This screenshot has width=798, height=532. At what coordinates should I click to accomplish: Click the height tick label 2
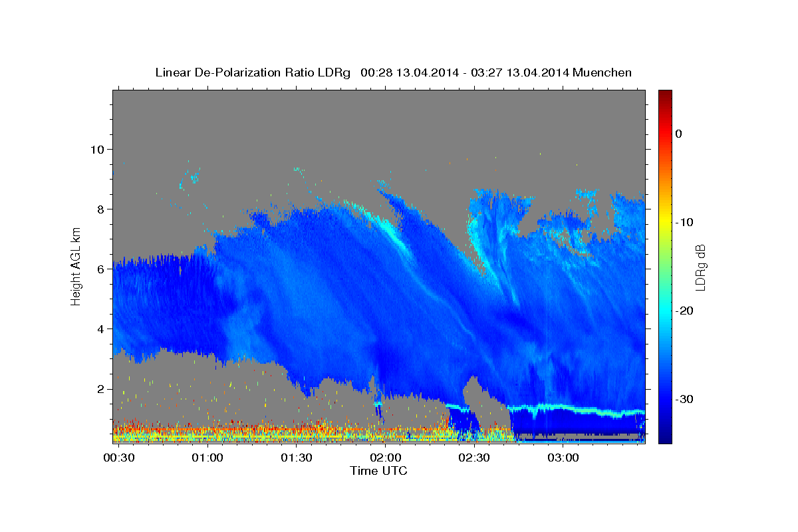(x=100, y=389)
